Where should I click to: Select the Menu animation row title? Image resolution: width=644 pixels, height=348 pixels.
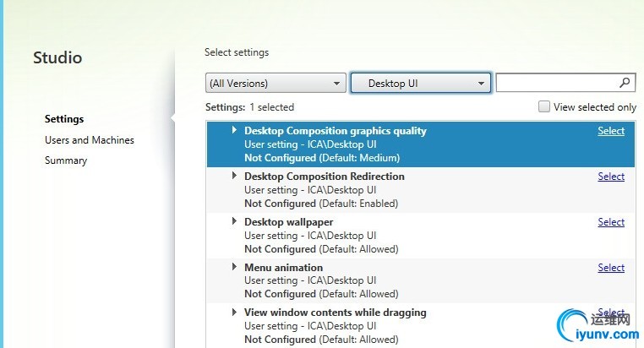(283, 268)
